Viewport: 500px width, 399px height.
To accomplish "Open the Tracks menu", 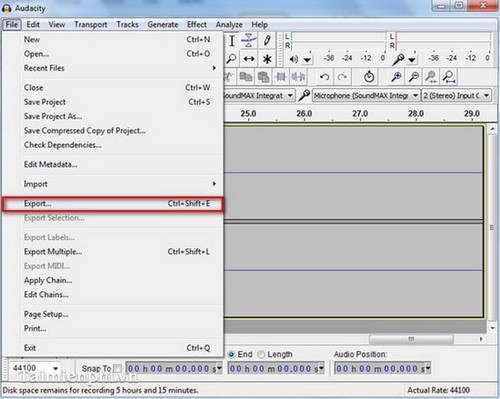I will coord(127,25).
